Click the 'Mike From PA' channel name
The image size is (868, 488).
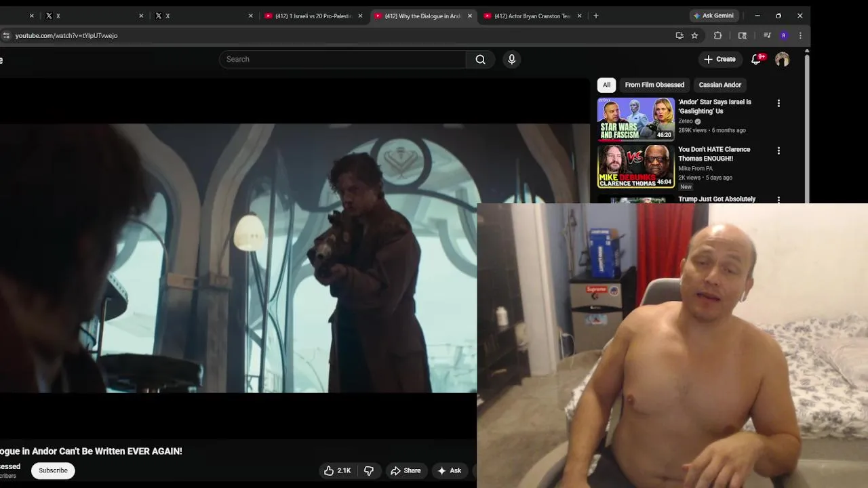[696, 169]
